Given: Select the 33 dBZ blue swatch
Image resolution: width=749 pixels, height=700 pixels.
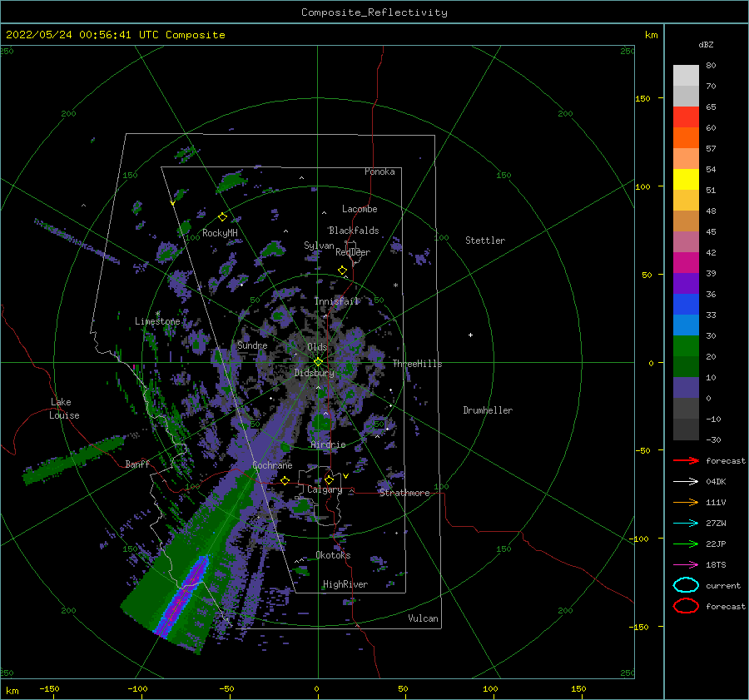Looking at the screenshot, I should click(x=686, y=304).
